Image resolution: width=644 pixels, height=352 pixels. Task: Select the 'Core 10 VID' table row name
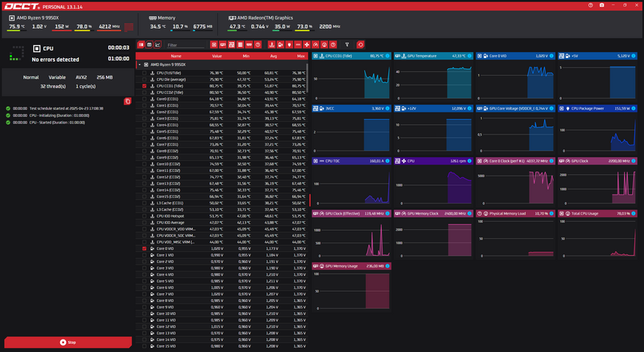pyautogui.click(x=166, y=313)
